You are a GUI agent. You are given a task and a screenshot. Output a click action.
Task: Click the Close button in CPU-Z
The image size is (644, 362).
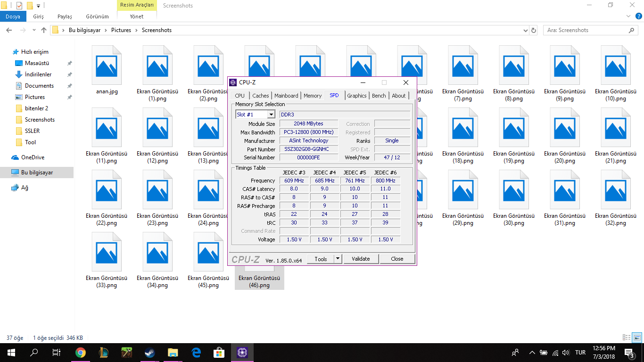point(397,259)
